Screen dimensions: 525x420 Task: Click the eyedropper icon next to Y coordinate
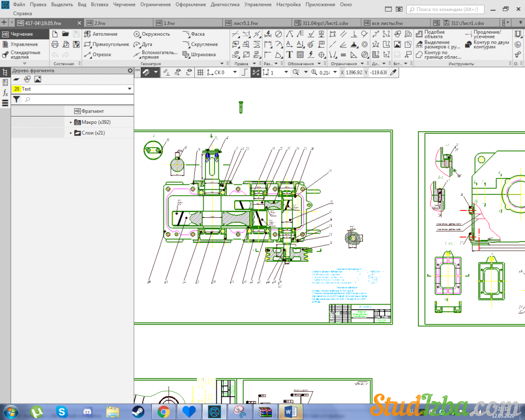pyautogui.click(x=393, y=72)
